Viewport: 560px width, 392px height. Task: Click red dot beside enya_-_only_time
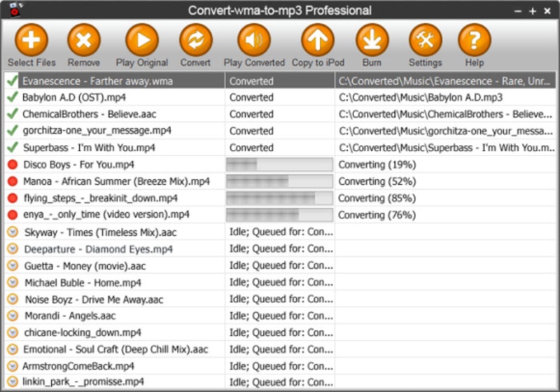(13, 215)
